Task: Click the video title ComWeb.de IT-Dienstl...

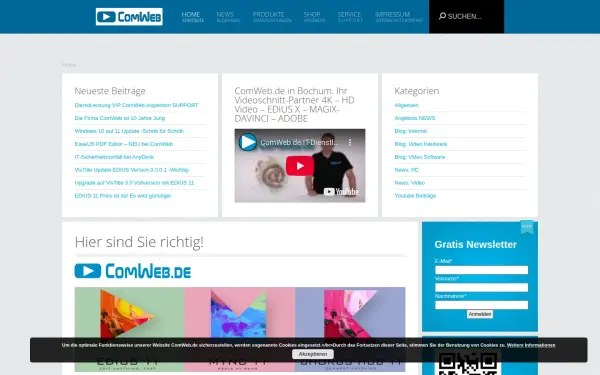Action: (299, 142)
